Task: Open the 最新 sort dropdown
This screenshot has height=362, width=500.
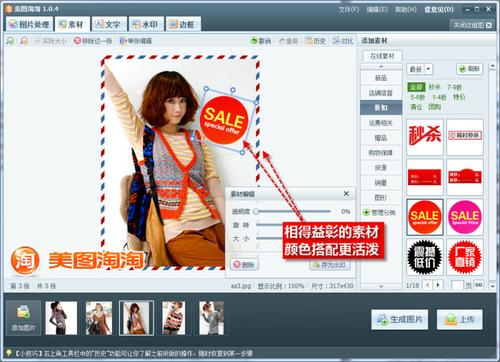Action: (x=419, y=69)
